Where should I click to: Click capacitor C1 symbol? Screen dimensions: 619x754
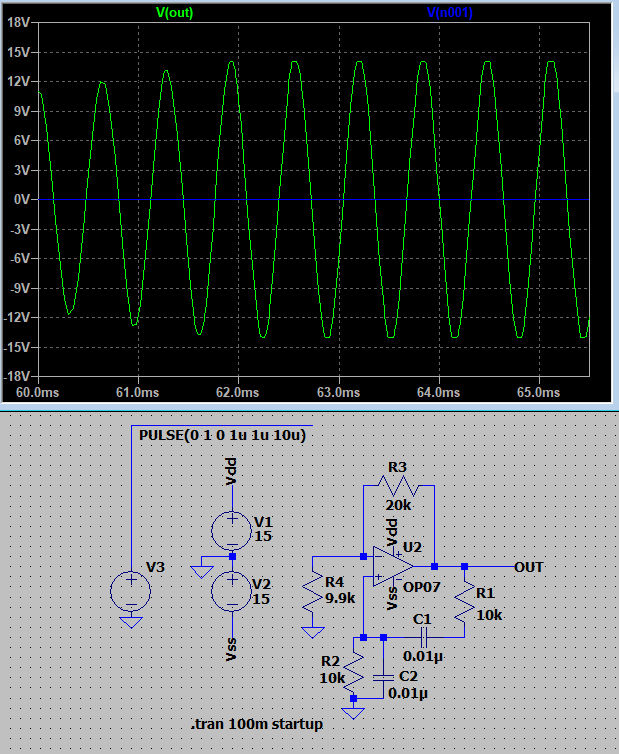(424, 635)
